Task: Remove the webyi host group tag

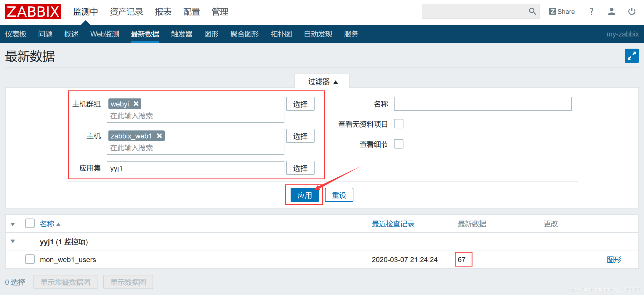Action: click(136, 104)
